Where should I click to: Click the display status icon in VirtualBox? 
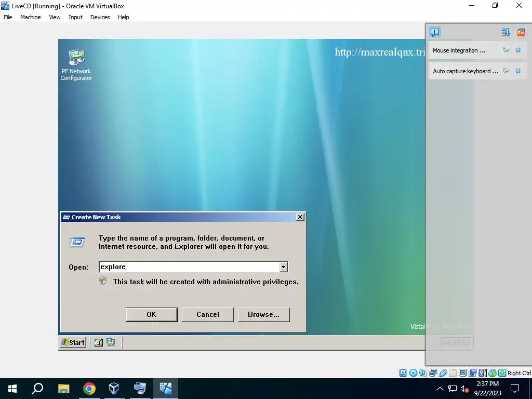point(462,373)
